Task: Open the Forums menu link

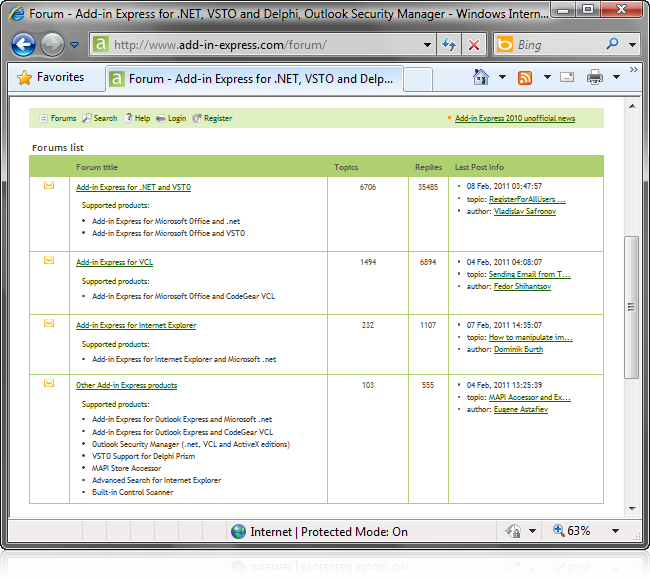Action: [63, 119]
